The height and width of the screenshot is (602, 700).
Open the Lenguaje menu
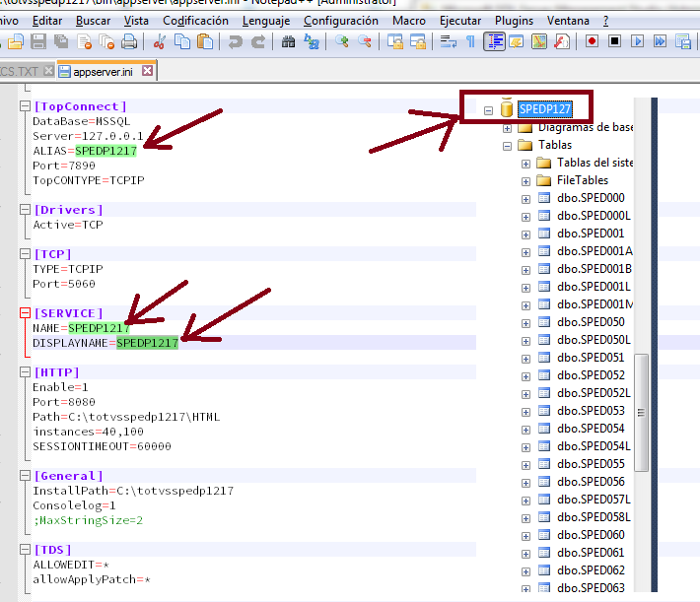pyautogui.click(x=266, y=21)
